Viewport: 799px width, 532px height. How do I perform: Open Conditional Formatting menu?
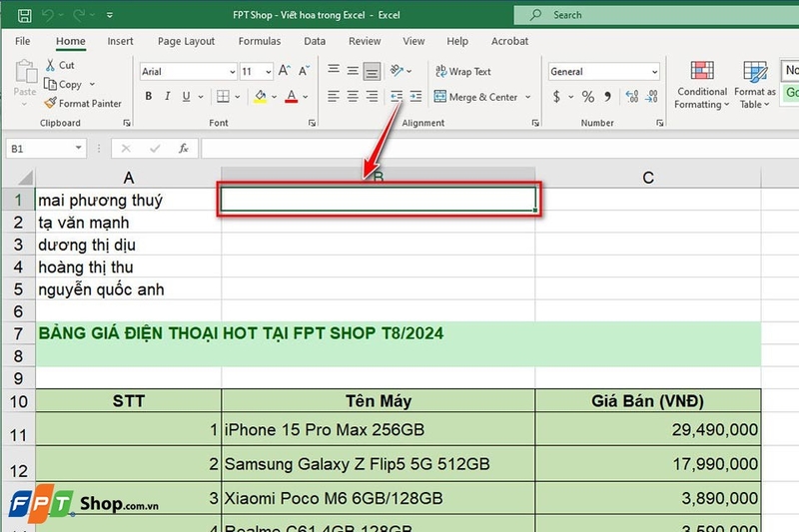[x=702, y=85]
